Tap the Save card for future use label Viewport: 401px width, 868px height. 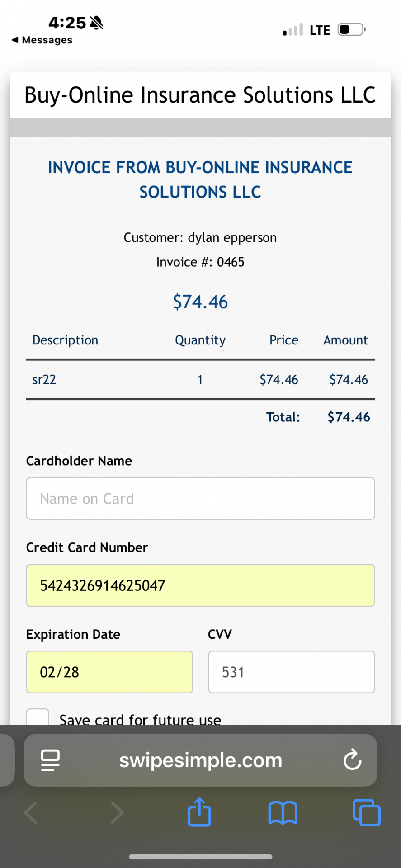(x=140, y=719)
